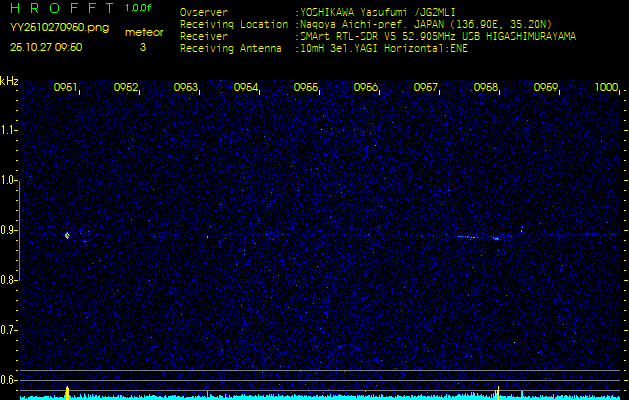Image resolution: width=629 pixels, height=400 pixels.
Task: Click the 1000 time marker
Action: pos(606,87)
